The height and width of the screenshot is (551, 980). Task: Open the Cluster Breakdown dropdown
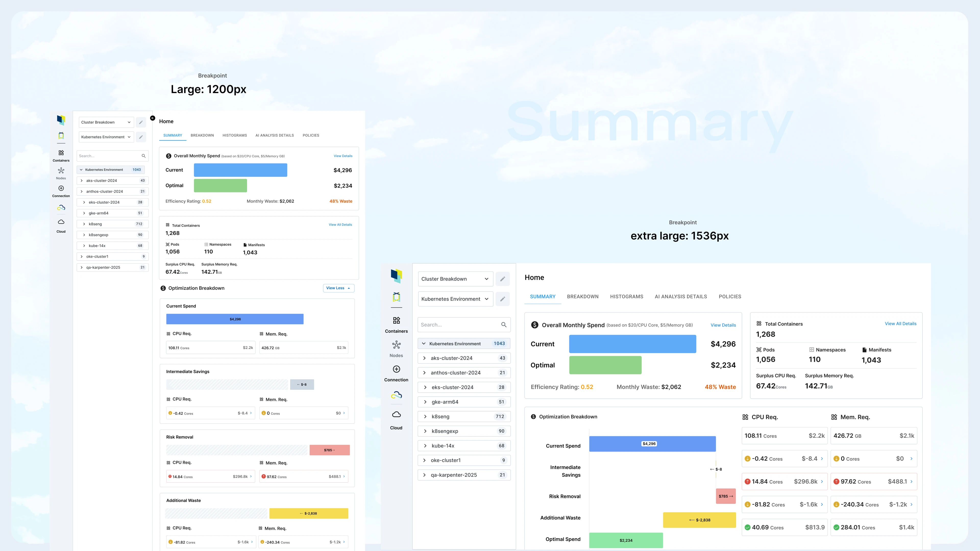(x=106, y=122)
